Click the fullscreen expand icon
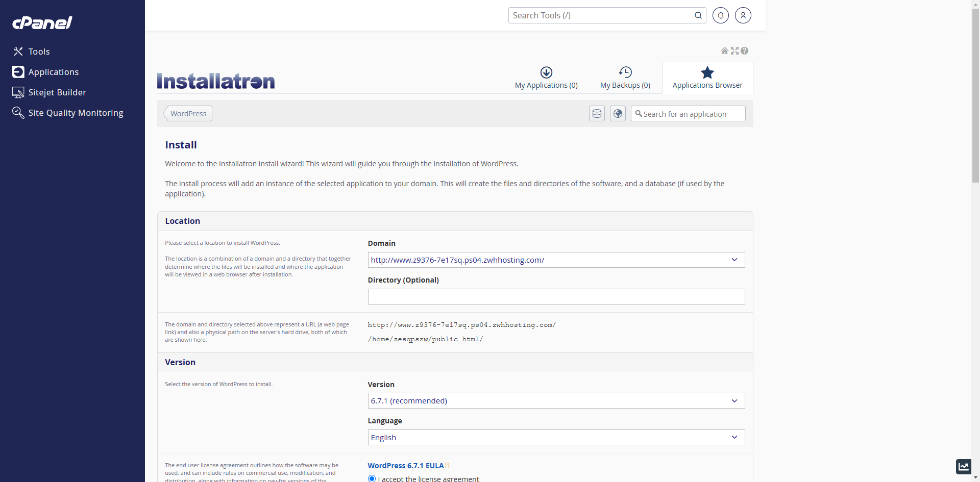Viewport: 980px width, 482px height. coord(735,50)
